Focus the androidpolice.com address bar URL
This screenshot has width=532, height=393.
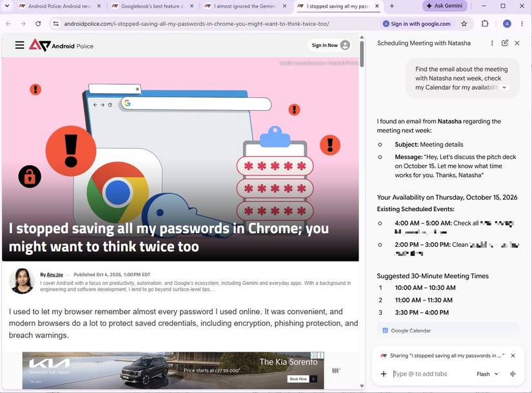pyautogui.click(x=197, y=24)
